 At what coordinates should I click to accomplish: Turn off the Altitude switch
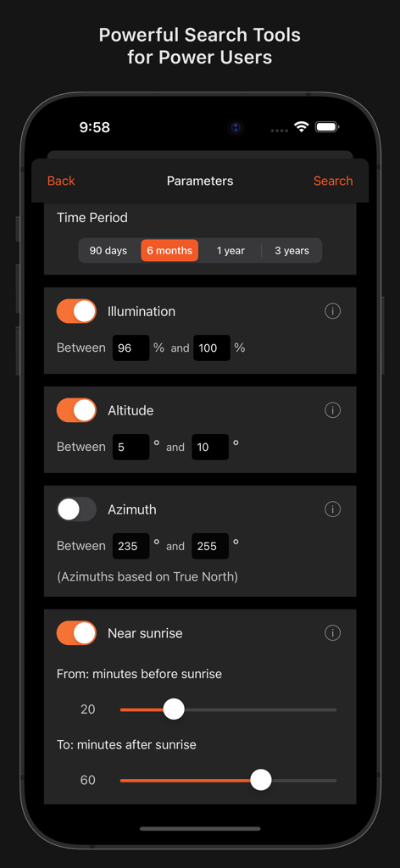click(76, 410)
